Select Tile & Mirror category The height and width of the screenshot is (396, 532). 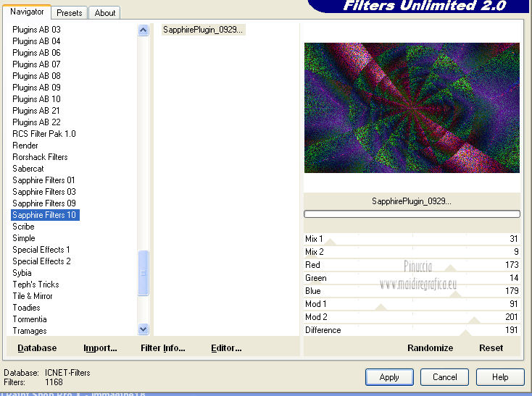tap(33, 295)
